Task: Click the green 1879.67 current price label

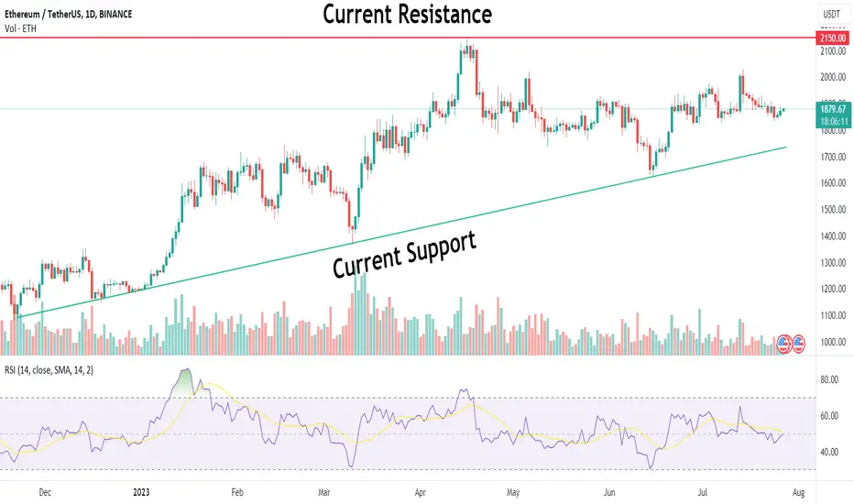Action: tap(833, 110)
